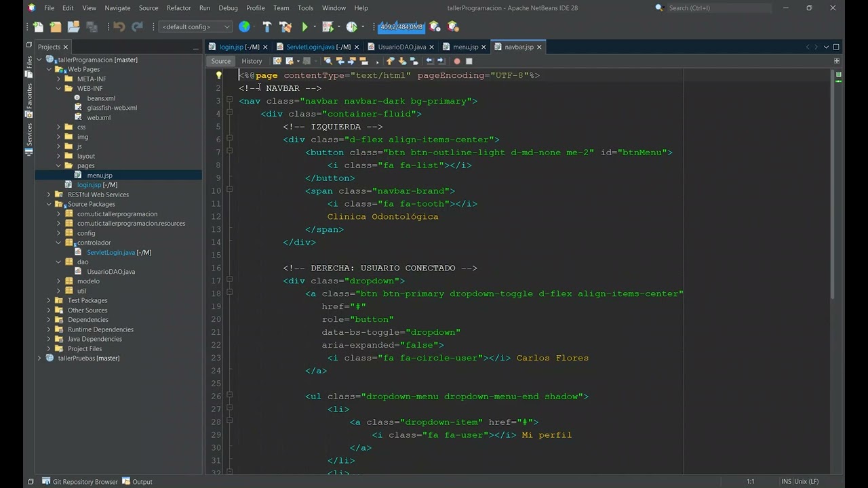Screen dimensions: 868x488
Task: Click the lightbulb hint on line 1
Action: tap(219, 75)
